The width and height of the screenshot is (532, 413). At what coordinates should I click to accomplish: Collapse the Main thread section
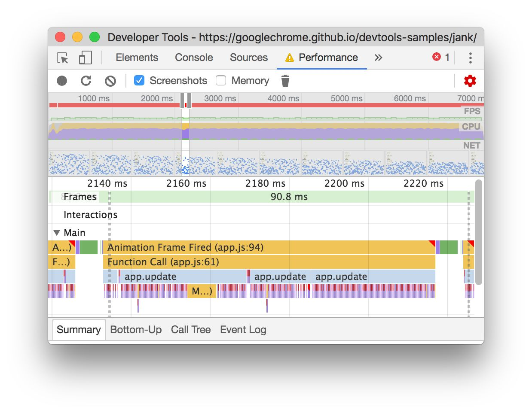(57, 233)
